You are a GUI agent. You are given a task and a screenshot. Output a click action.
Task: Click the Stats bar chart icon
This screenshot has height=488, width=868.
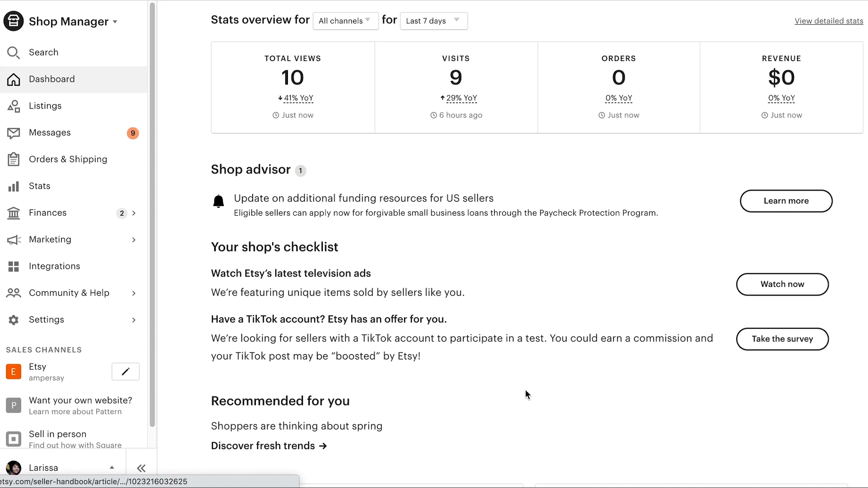pyautogui.click(x=14, y=186)
